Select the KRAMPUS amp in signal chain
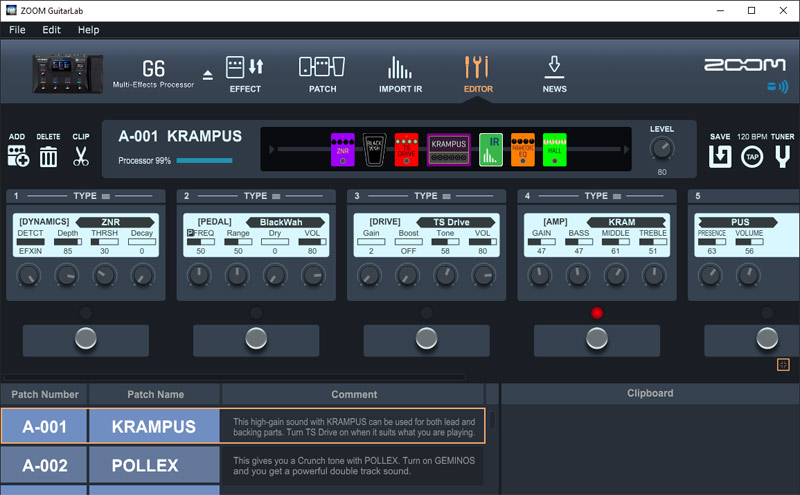 pyautogui.click(x=448, y=150)
